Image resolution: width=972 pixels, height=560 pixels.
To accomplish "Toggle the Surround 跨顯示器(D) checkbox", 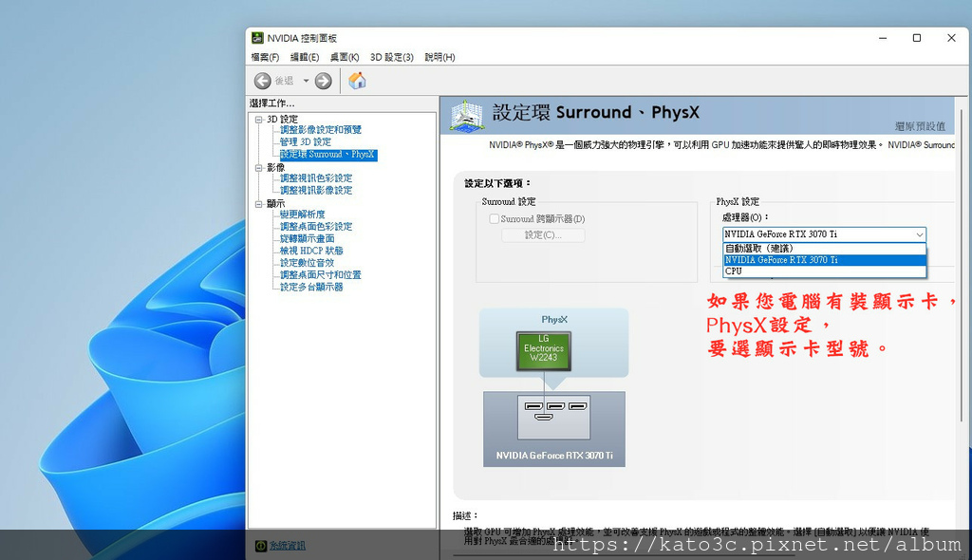I will click(494, 219).
